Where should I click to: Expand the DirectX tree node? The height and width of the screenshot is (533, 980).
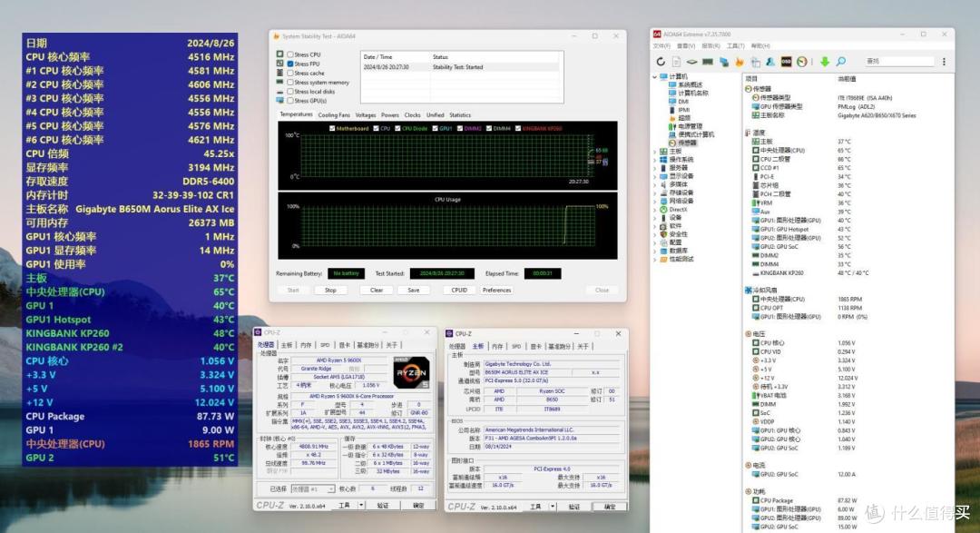[x=655, y=210]
